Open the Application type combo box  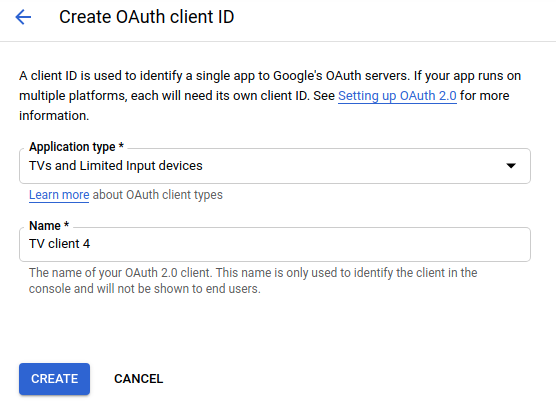coord(275,166)
